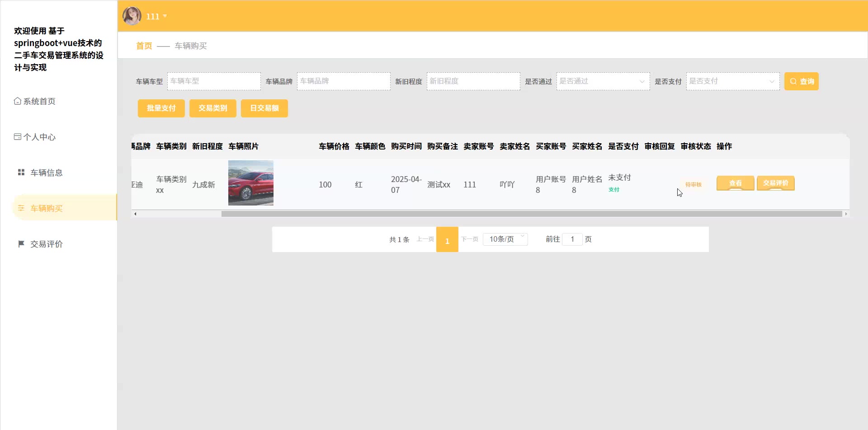Focus the 车辆品牌 search field
The height and width of the screenshot is (430, 868).
pos(343,81)
